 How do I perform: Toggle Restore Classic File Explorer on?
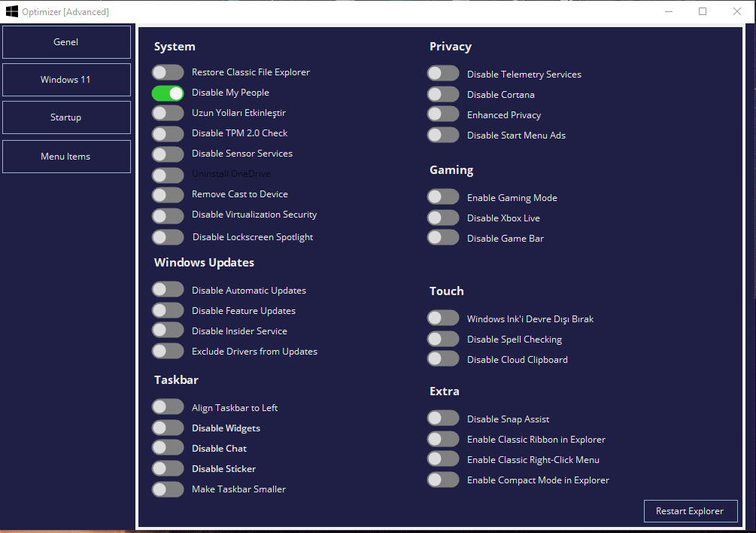tap(168, 72)
